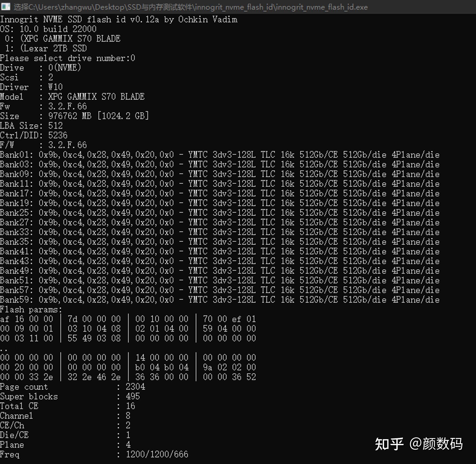Click the 'Fw : 3.2.F.66' line
The image size is (476, 464).
point(43,106)
